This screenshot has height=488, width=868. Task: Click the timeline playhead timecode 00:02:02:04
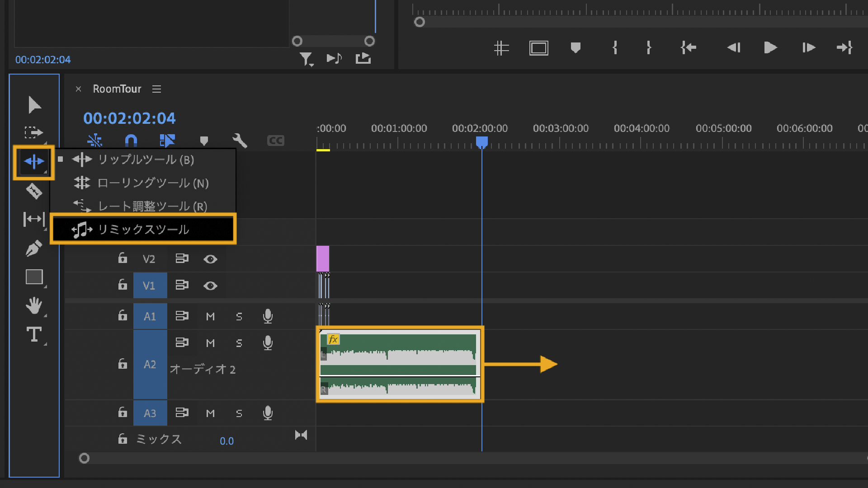[x=129, y=118]
